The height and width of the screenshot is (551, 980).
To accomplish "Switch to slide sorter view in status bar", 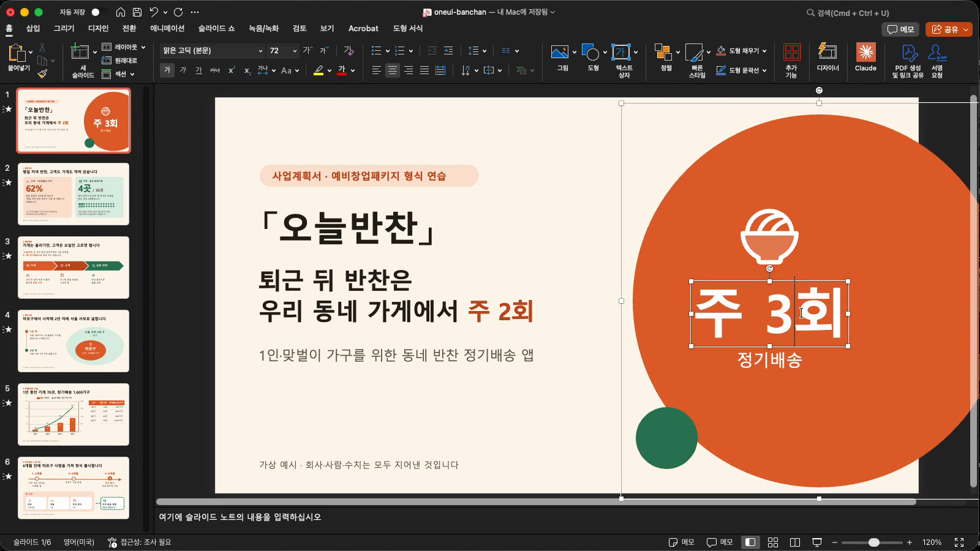I will [x=773, y=542].
